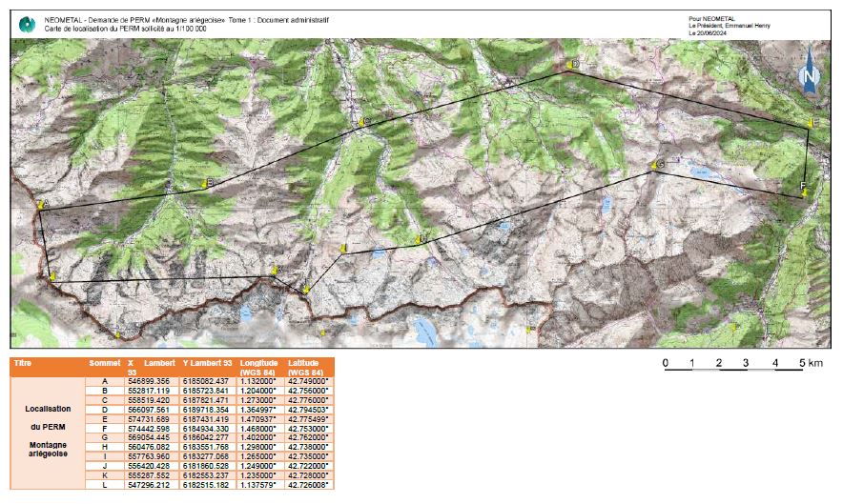Click the latitude cell 42.794503° in row D
Viewport: 843px width, 504px height.
pyautogui.click(x=307, y=409)
